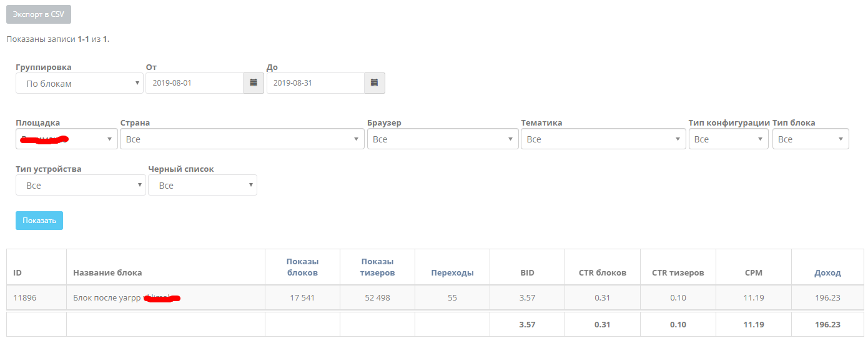Open the Черный список dropdown

(x=202, y=185)
